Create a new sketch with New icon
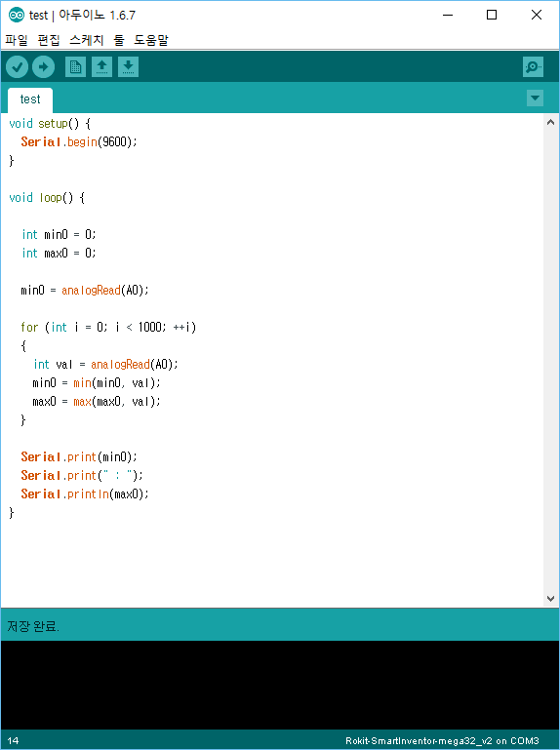Image resolution: width=560 pixels, height=750 pixels. tap(76, 67)
